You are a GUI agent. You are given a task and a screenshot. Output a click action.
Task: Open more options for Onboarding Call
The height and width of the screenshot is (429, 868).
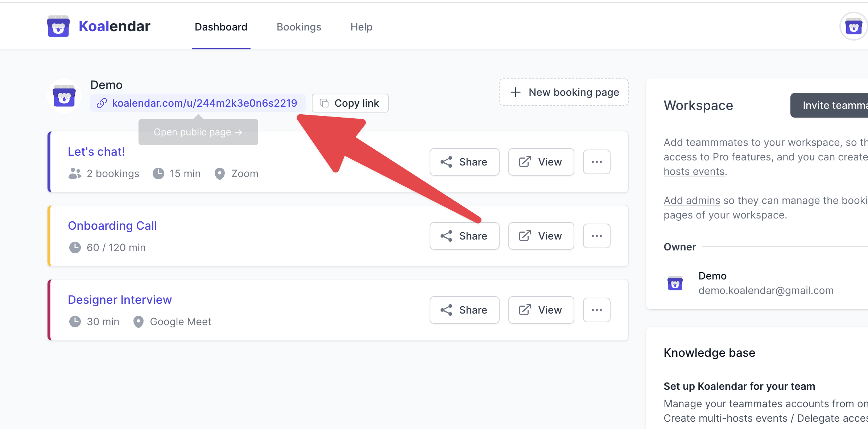point(596,236)
